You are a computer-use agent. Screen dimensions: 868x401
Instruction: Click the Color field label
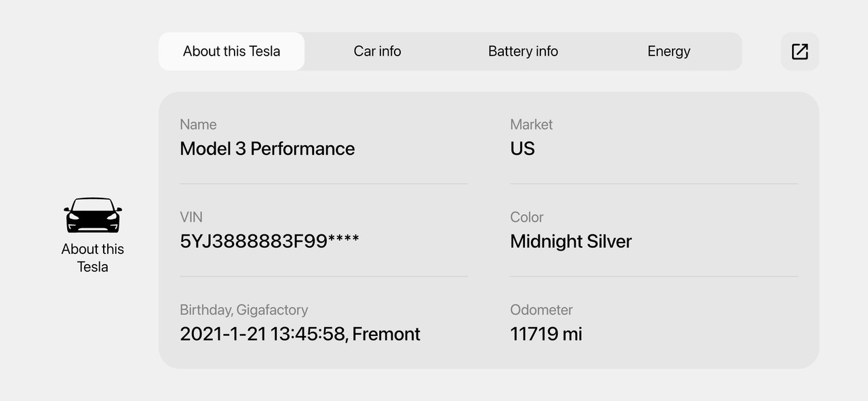526,217
